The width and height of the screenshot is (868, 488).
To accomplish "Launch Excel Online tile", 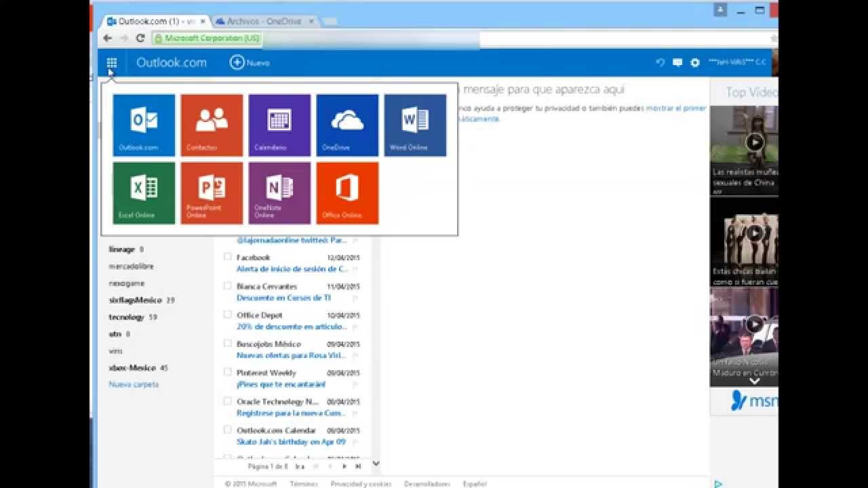I will click(144, 192).
